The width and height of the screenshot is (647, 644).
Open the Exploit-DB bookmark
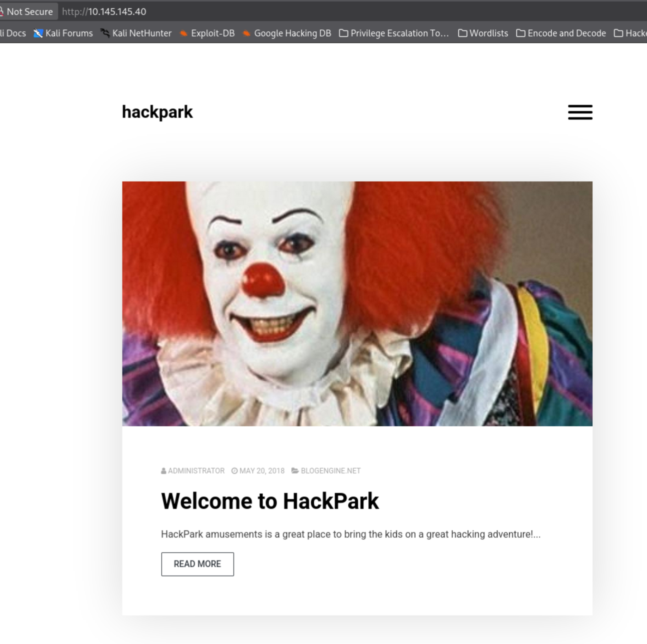coord(207,33)
